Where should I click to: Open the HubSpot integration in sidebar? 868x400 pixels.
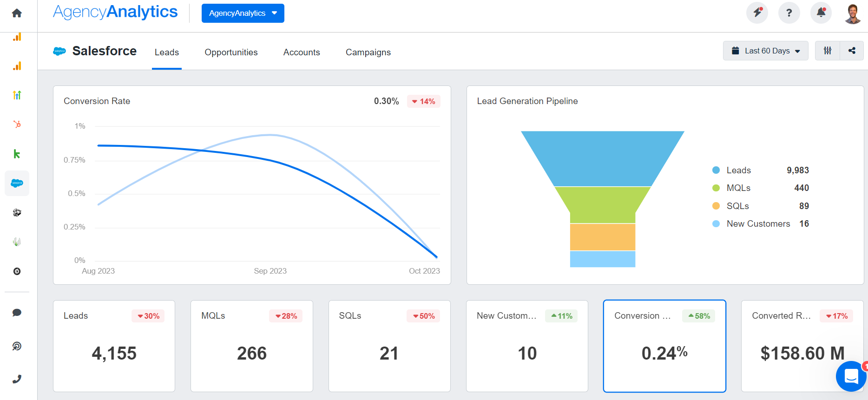pyautogui.click(x=17, y=125)
